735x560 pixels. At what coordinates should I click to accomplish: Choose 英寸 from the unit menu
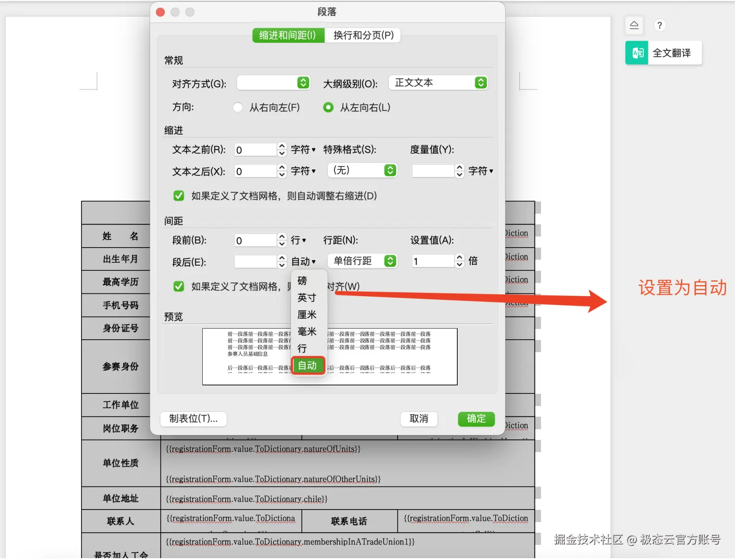click(309, 298)
